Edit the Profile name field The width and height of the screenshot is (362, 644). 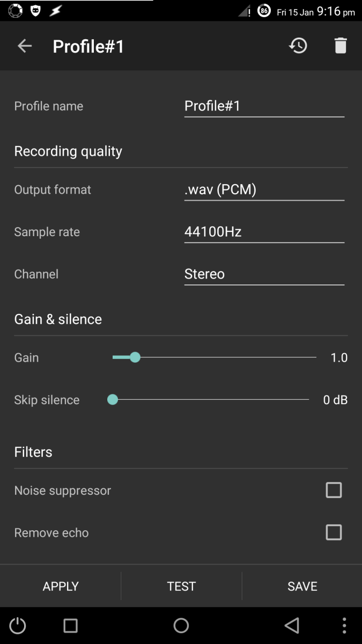pyautogui.click(x=264, y=106)
